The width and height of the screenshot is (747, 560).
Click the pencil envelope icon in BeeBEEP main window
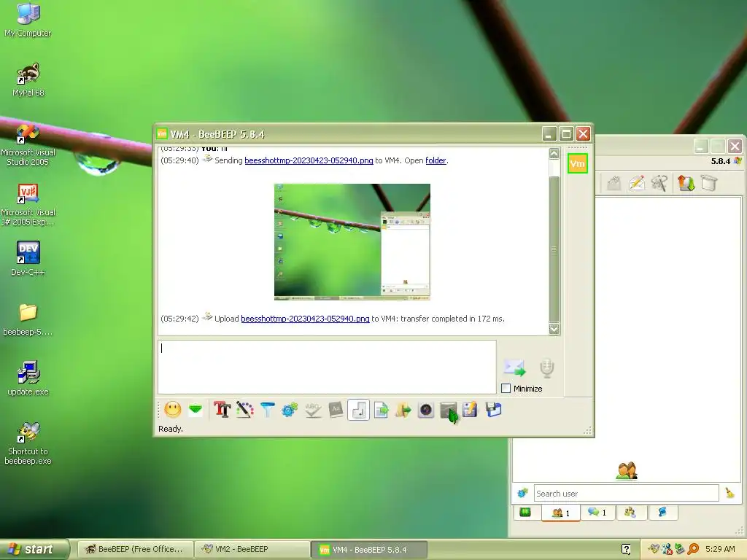[637, 183]
